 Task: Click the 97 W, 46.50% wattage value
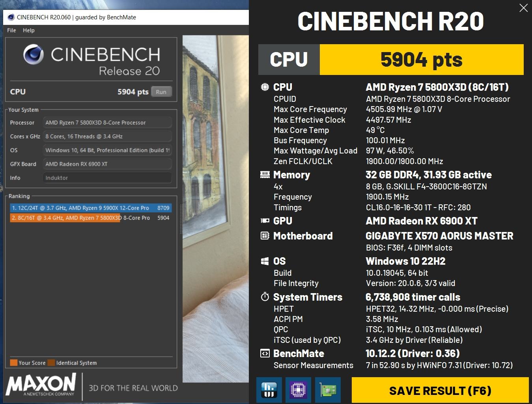[x=390, y=151]
